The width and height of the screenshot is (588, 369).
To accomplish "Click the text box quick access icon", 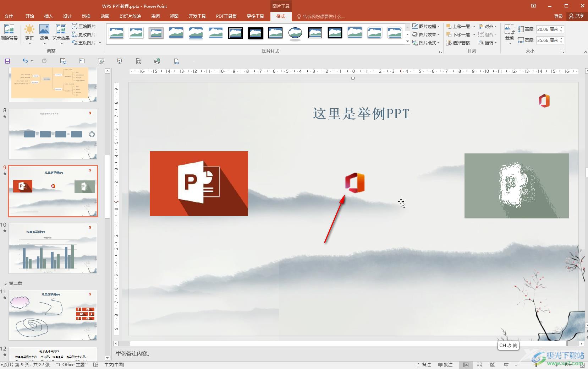I will (x=82, y=61).
